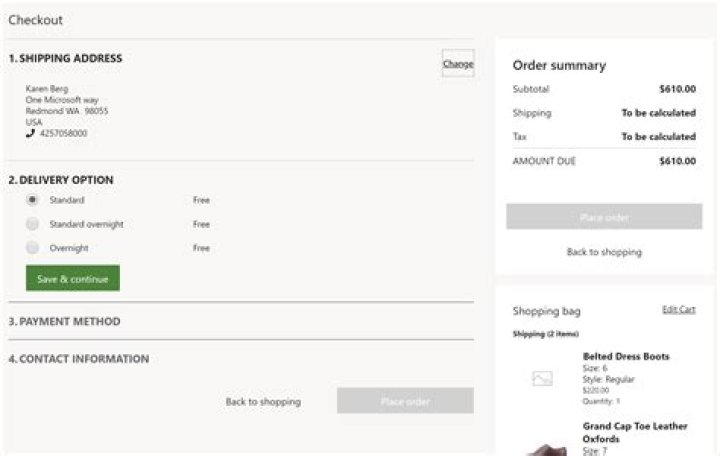The image size is (720, 456).
Task: Click the Belted Dress Boots placeholder image icon
Action: click(542, 379)
